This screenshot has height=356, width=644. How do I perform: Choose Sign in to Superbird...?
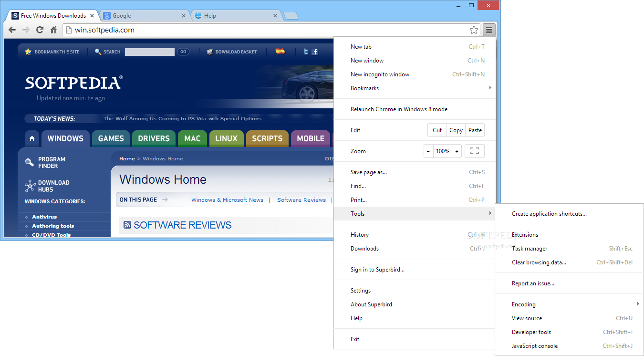[415, 270]
